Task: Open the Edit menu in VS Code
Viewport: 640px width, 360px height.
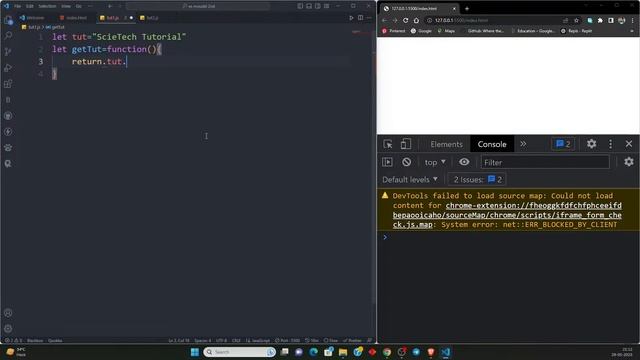Action: pos(30,6)
